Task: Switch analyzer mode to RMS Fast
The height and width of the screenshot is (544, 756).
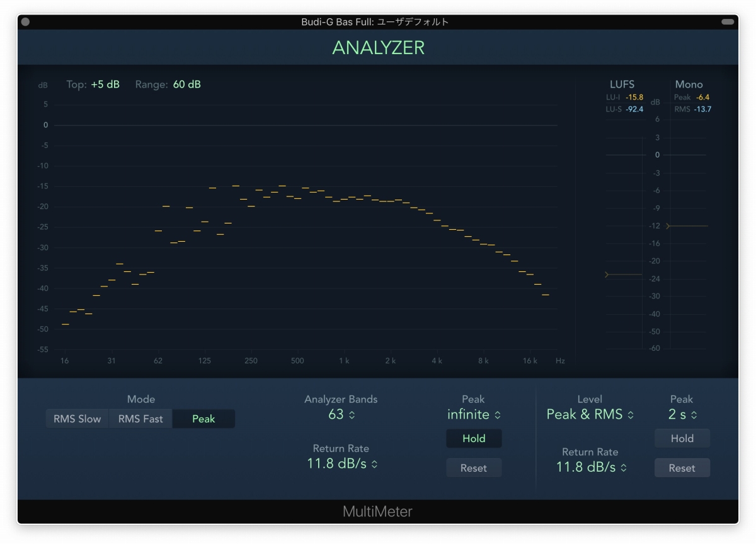Action: tap(140, 419)
